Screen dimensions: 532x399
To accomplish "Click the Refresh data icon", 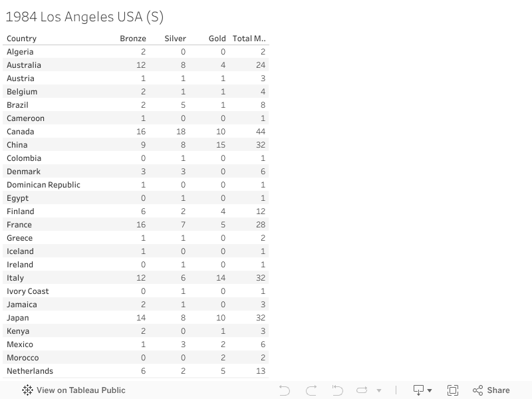I will pyautogui.click(x=362, y=390).
